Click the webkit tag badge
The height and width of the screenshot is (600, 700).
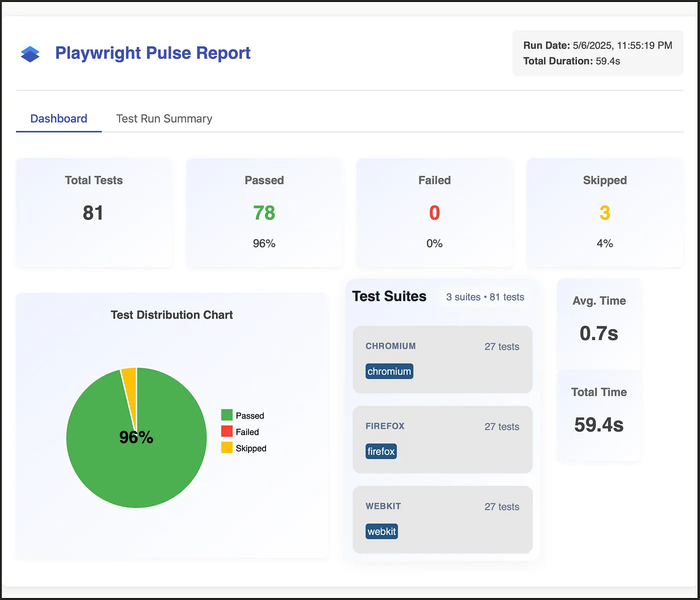pos(381,532)
